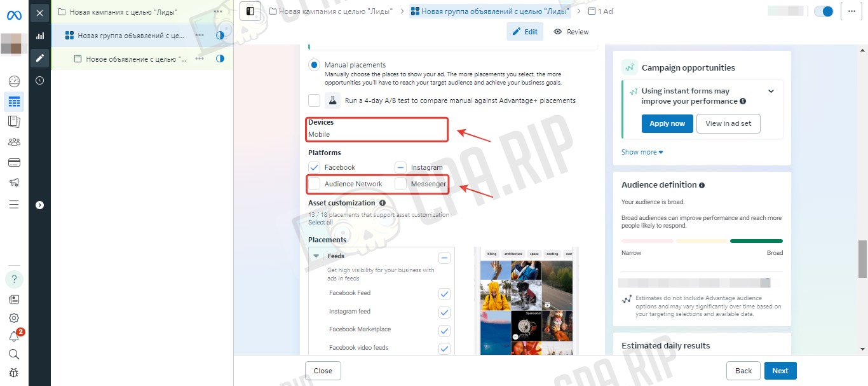Open the notifications bell with badge 2
This screenshot has height=386, width=868.
(14, 336)
